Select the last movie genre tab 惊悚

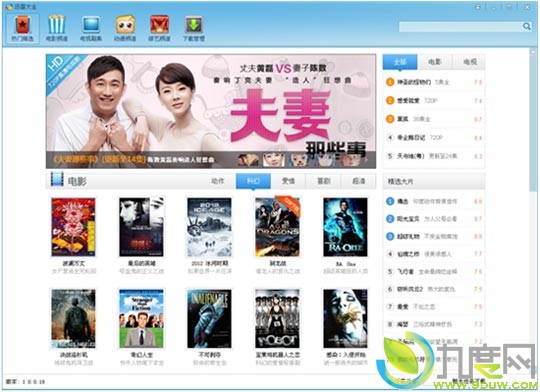[359, 181]
